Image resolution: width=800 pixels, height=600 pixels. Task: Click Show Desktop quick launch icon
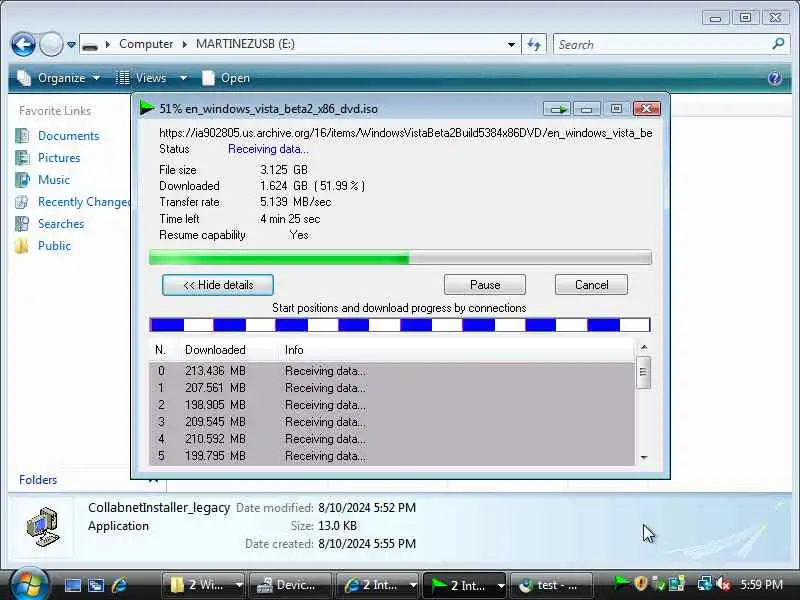72,585
